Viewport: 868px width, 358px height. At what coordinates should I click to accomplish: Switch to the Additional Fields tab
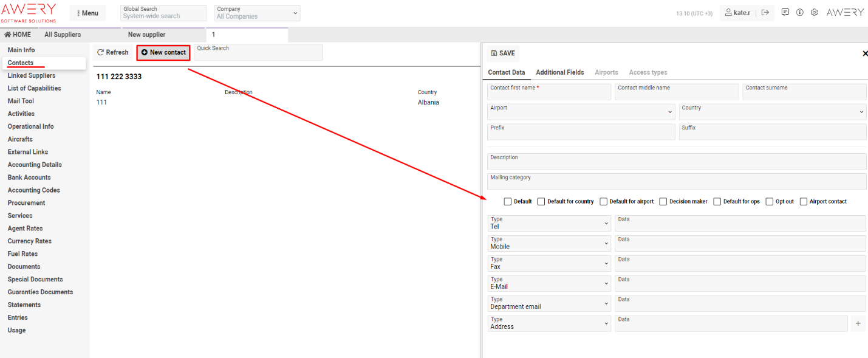point(559,72)
